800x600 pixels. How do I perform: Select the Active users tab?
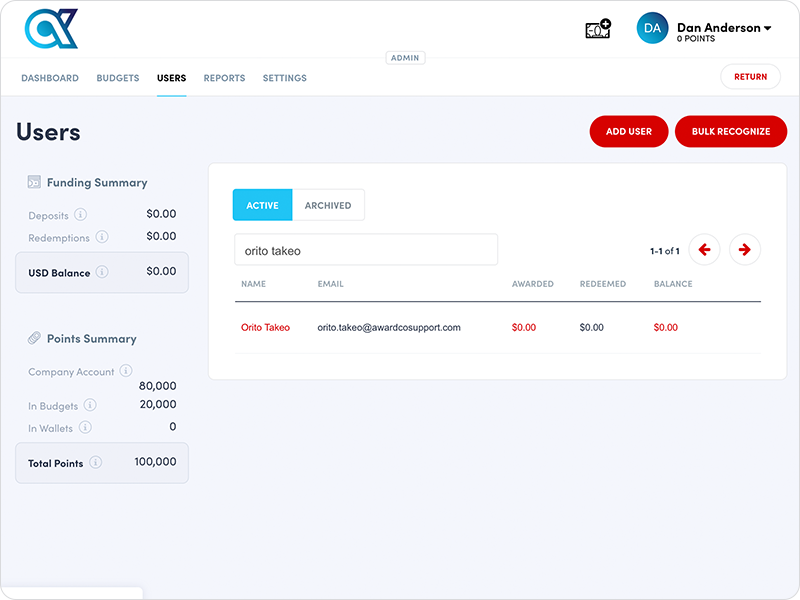(x=262, y=205)
